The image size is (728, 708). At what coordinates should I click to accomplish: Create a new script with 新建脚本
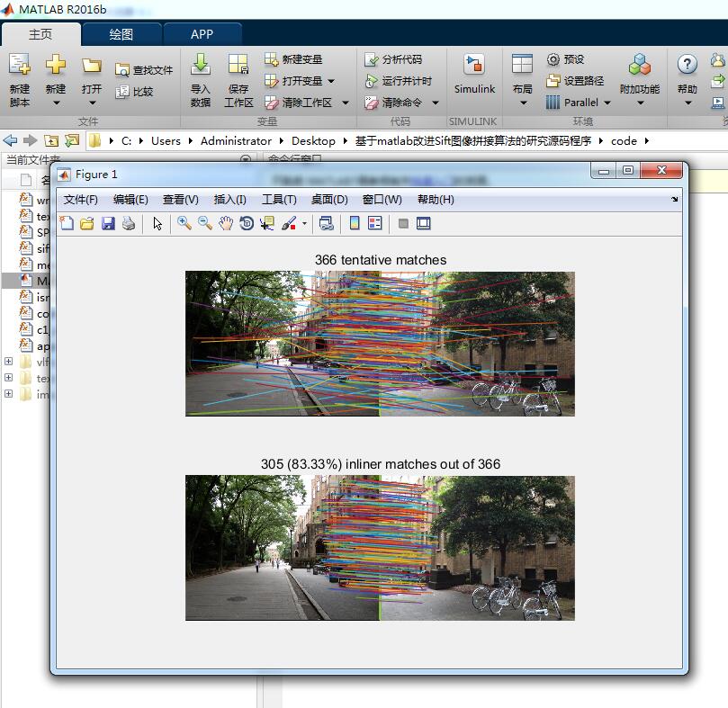tap(20, 80)
